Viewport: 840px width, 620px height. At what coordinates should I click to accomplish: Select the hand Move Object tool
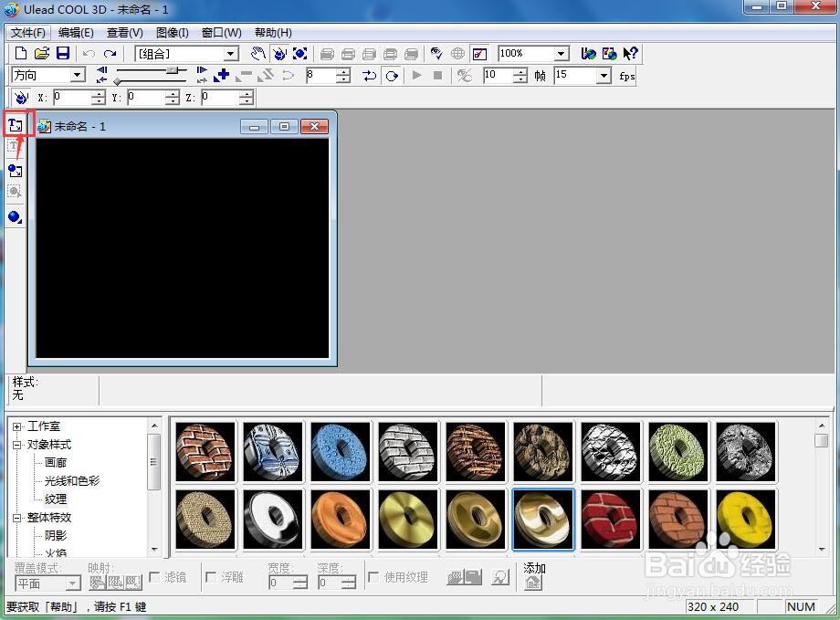[258, 53]
